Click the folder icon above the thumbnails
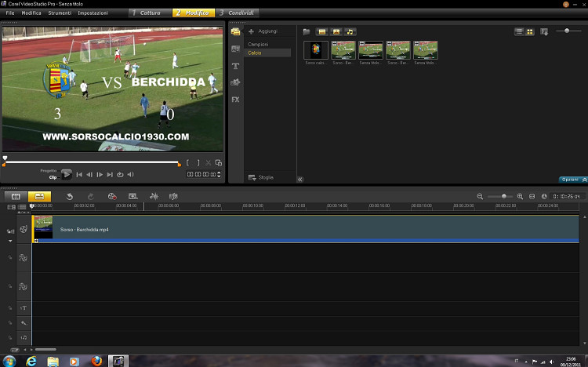Image resolution: width=588 pixels, height=367 pixels. coord(307,31)
